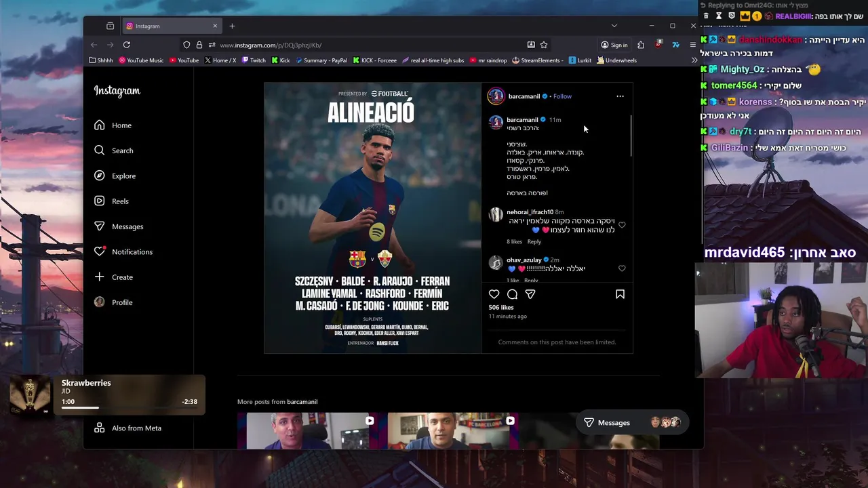868x488 pixels.
Task: Click the save-to-pocket download icon in address bar
Action: point(531,45)
